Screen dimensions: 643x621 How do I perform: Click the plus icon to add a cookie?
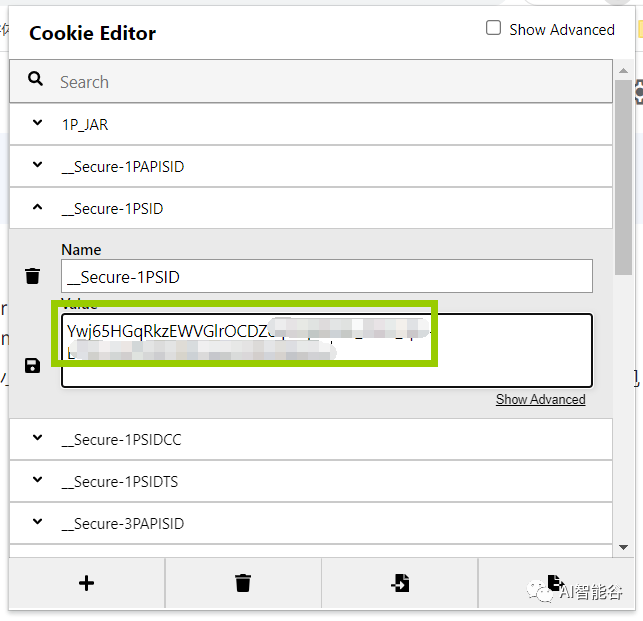pos(86,583)
